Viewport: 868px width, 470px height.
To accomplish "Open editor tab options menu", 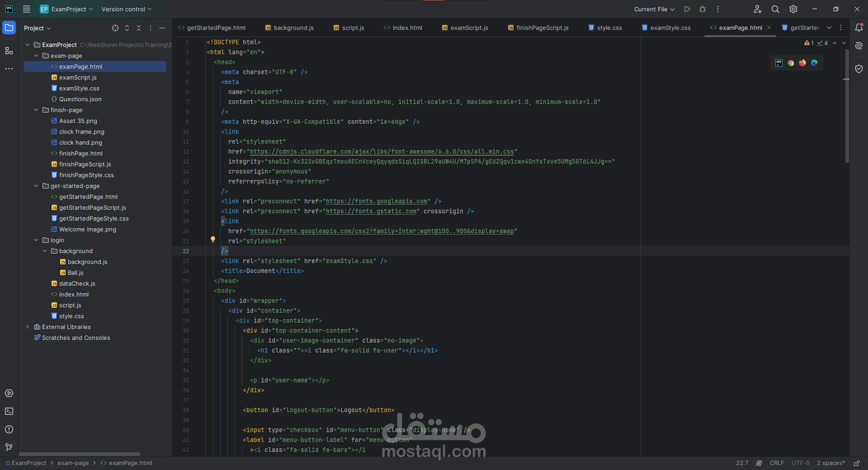I will tap(841, 28).
